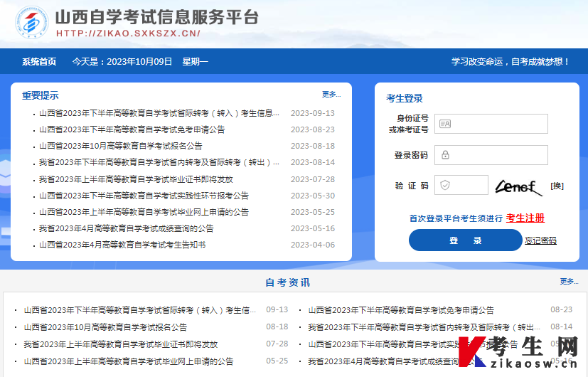588x377 pixels.
Task: Expand 更多 in the 自考资讯 section
Action: tap(569, 282)
